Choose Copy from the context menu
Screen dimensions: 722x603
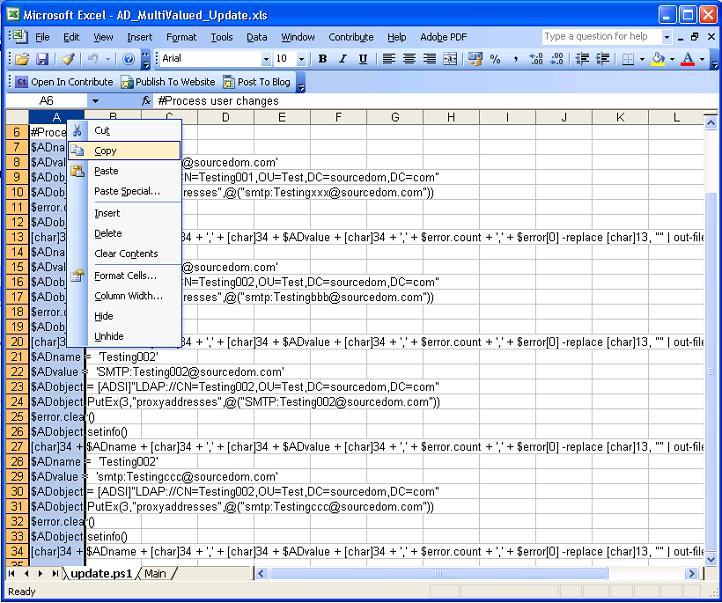105,151
